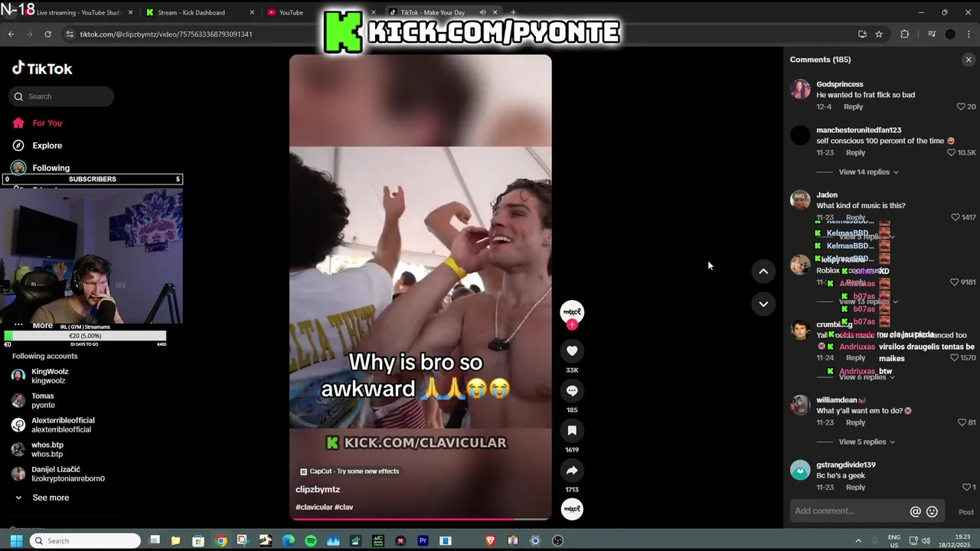Go to next video arrow
Viewport: 980px width, 551px height.
click(763, 304)
